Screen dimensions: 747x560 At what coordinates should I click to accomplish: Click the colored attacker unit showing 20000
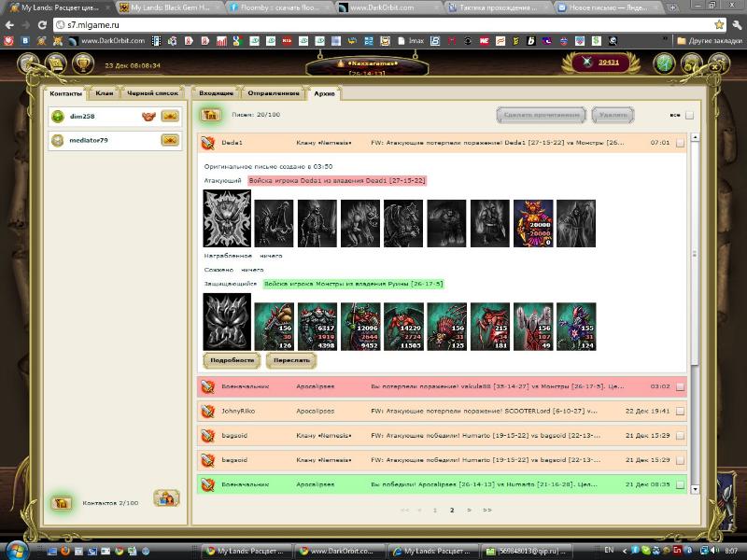[x=533, y=223]
